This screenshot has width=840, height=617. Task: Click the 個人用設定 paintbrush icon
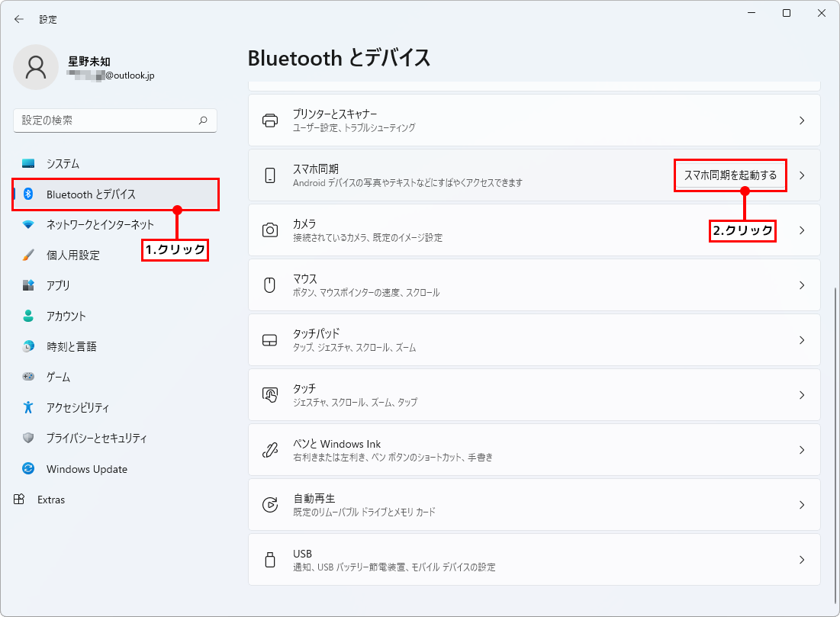[28, 255]
